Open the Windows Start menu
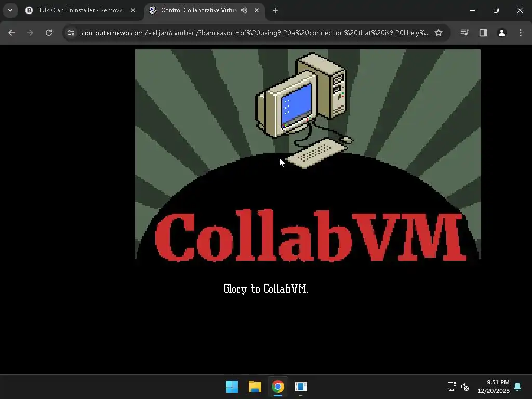Image resolution: width=532 pixels, height=399 pixels. (x=232, y=387)
